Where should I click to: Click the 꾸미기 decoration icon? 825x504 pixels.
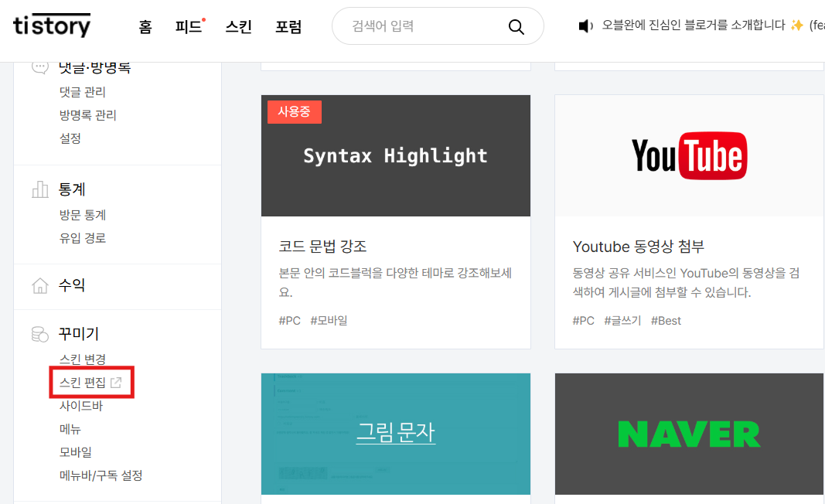(40, 334)
